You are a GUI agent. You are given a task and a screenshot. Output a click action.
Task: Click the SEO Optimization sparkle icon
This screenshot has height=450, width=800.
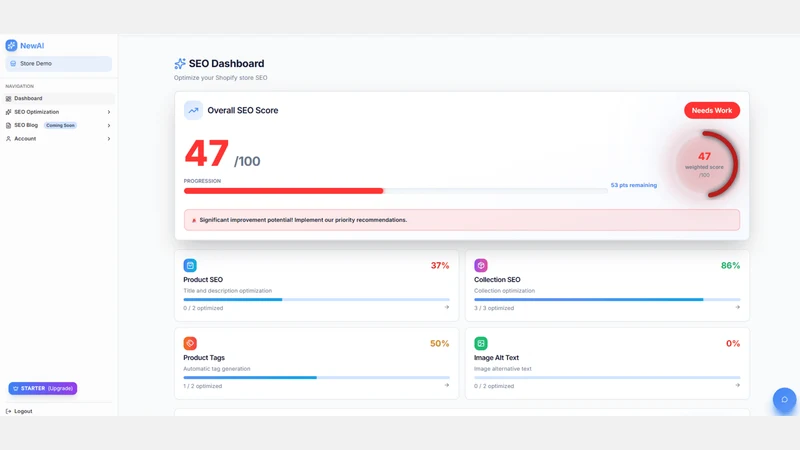point(8,112)
